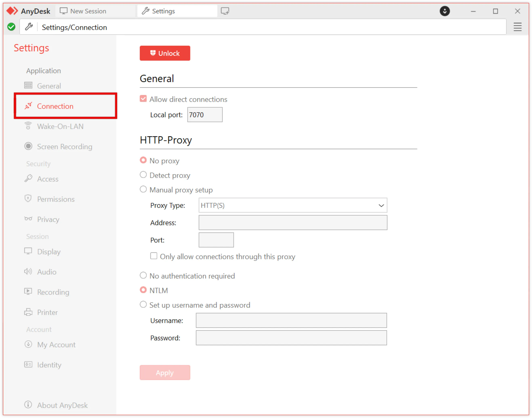Enable Only allow connections through this proxy

(x=154, y=256)
